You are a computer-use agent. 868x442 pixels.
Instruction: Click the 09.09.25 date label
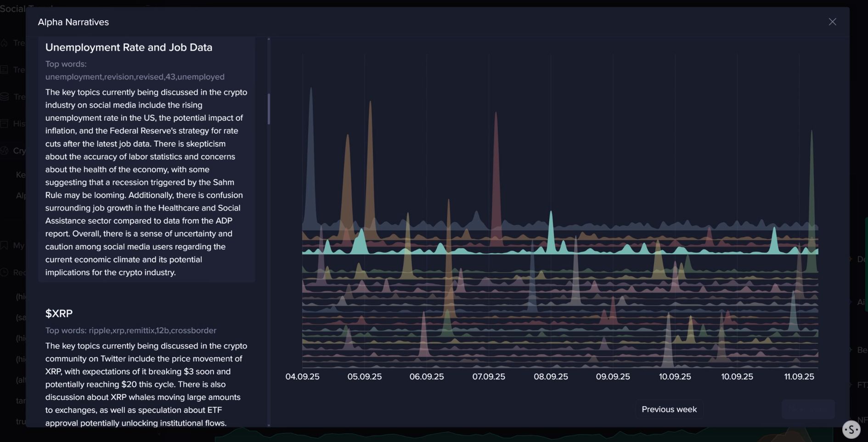pos(613,376)
